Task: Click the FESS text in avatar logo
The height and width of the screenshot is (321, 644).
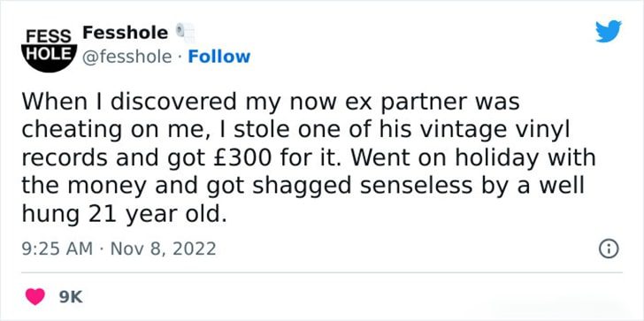Action: (x=49, y=35)
